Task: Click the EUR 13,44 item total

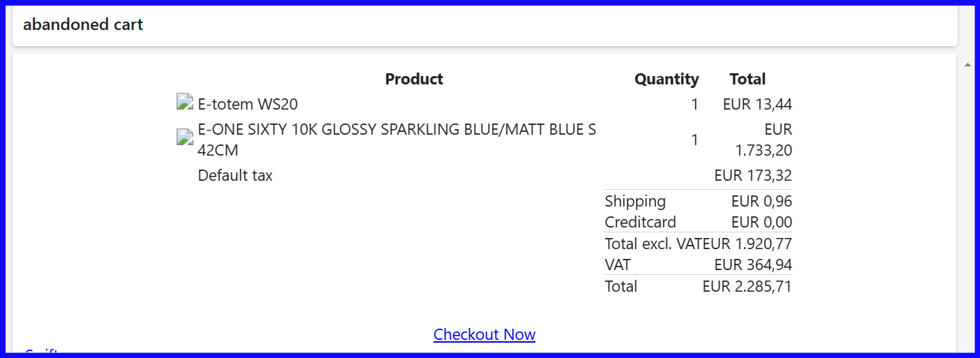Action: [757, 105]
